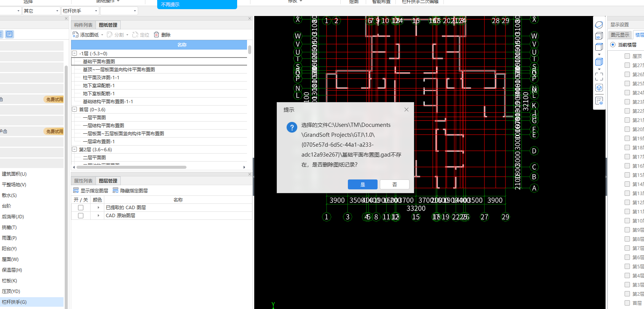Viewport: 644px width, 309px height.
Task: Click the 不再提示 blue button
Action: 197,5
